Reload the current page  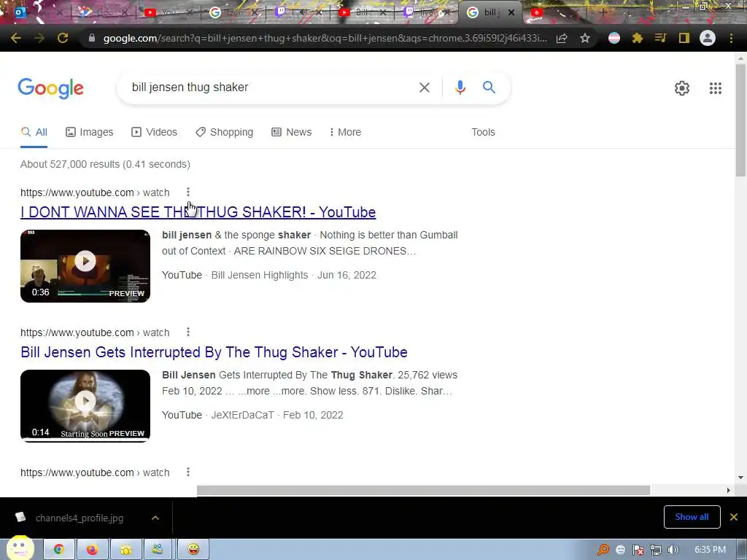[x=63, y=38]
